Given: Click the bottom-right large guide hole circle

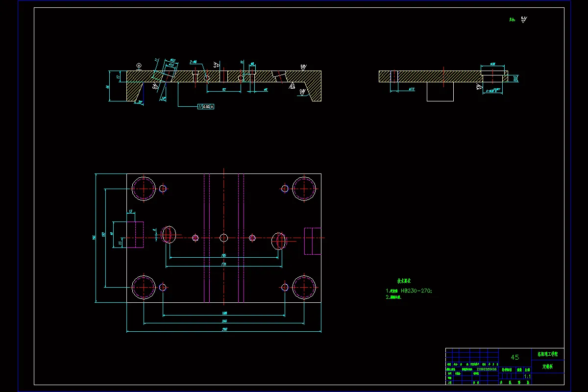Looking at the screenshot, I should coord(304,287).
